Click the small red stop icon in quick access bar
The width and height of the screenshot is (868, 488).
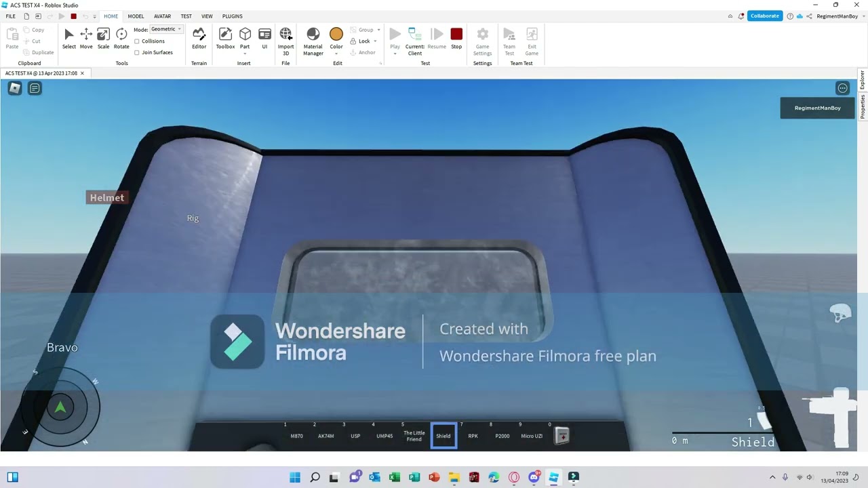coord(73,16)
